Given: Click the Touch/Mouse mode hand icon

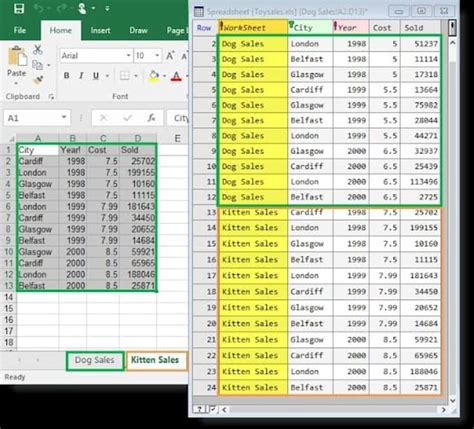Looking at the screenshot, I should pos(82,8).
